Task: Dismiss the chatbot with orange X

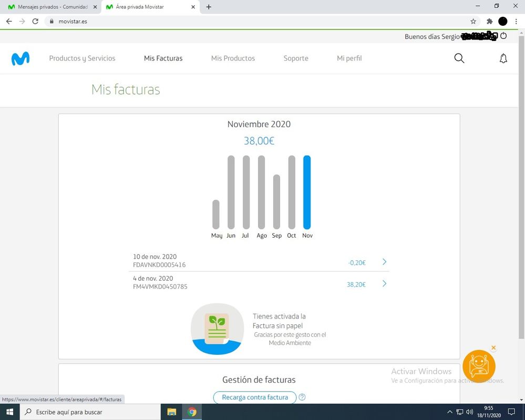Action: [493, 347]
